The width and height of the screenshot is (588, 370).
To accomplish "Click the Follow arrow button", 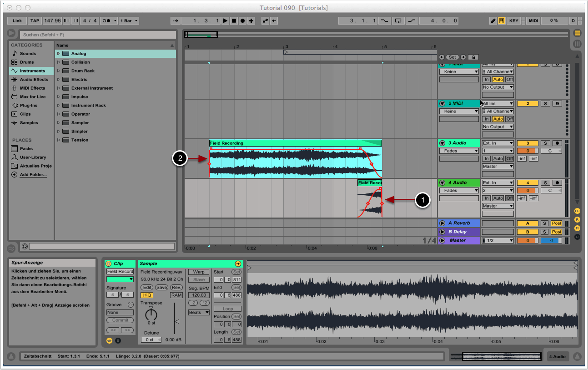I will [175, 20].
